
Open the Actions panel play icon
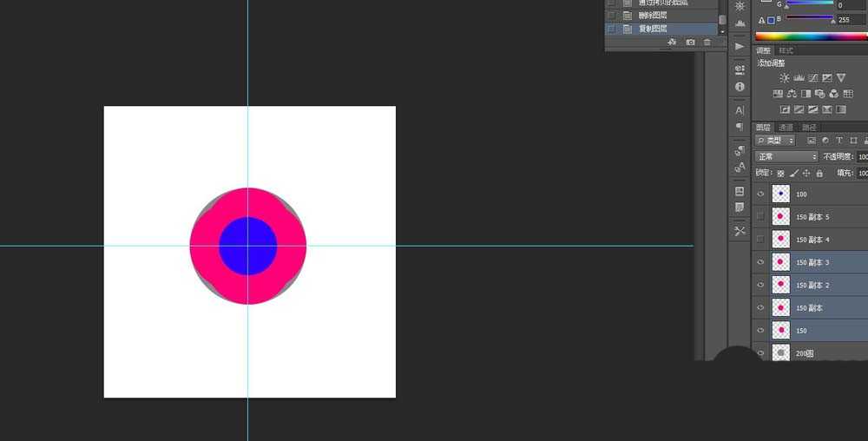(740, 46)
